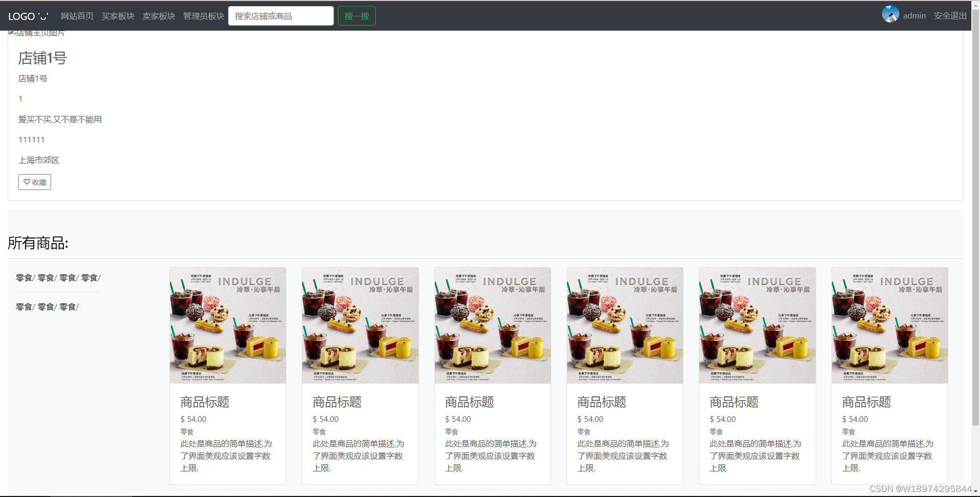Open the last product's INDULGE thumbnail image
980x497 pixels.
pyautogui.click(x=890, y=325)
